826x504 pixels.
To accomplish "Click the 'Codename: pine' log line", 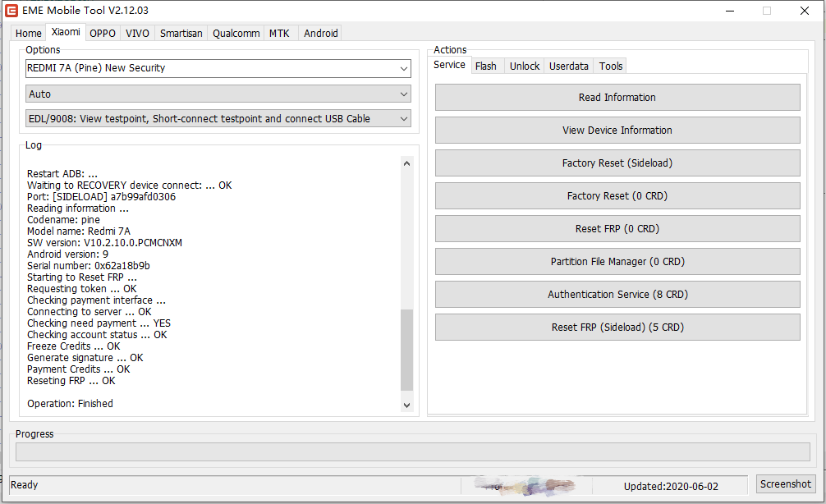I will click(x=64, y=220).
